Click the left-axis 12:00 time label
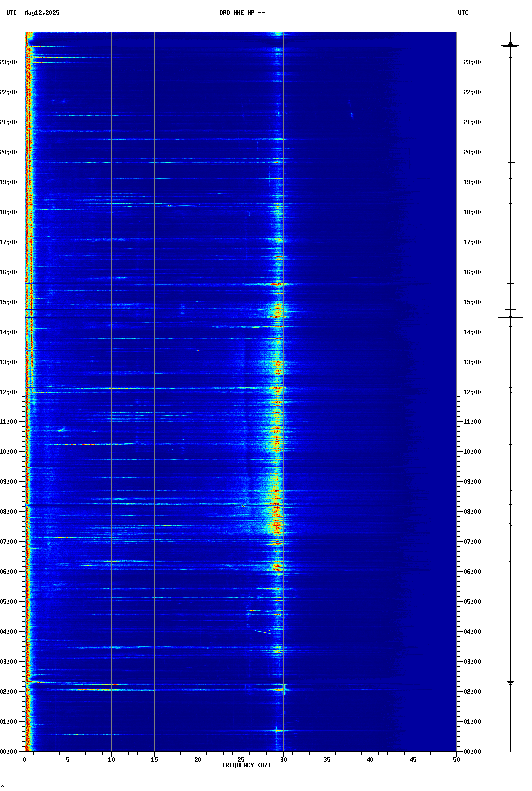This screenshot has height=791, width=532. point(8,392)
